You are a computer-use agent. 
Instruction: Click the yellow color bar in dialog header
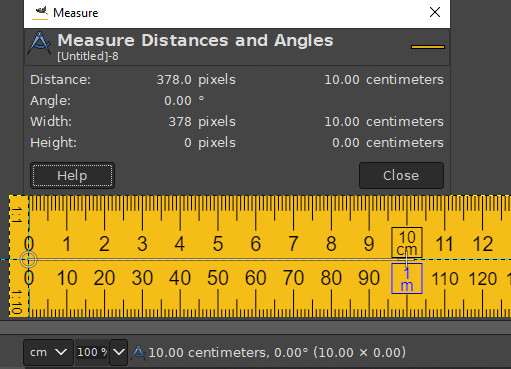click(x=428, y=47)
